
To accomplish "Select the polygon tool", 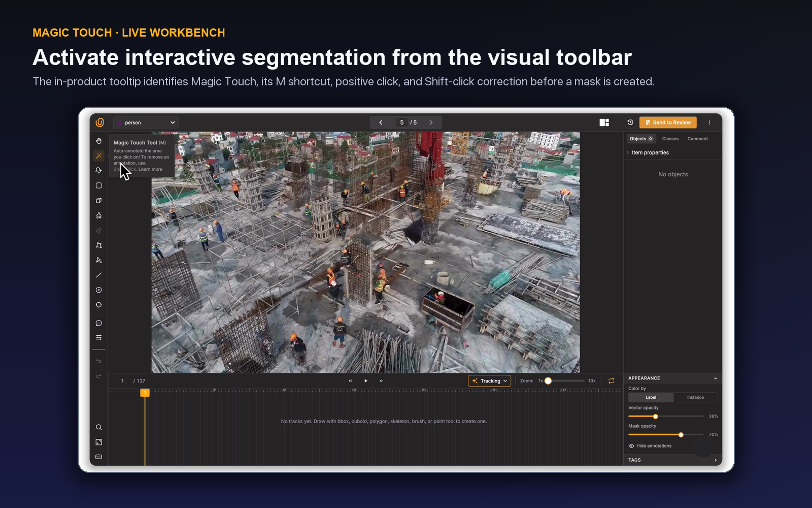I will click(99, 245).
